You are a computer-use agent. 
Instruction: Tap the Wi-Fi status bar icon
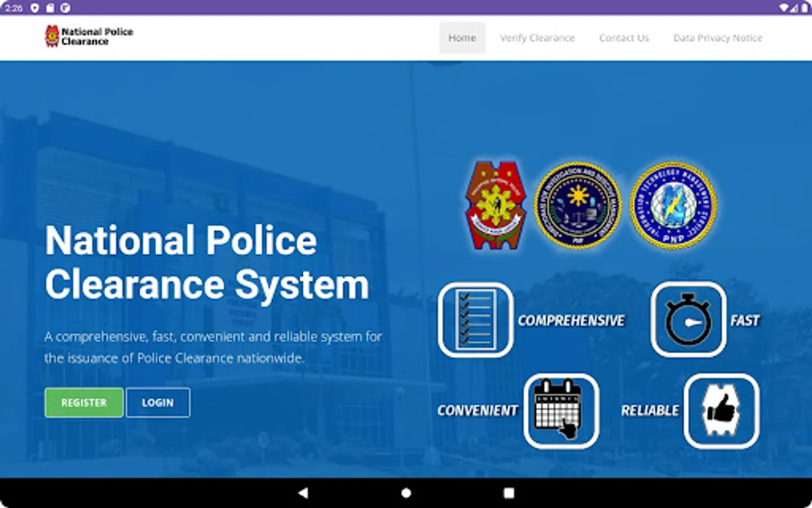pyautogui.click(x=784, y=8)
